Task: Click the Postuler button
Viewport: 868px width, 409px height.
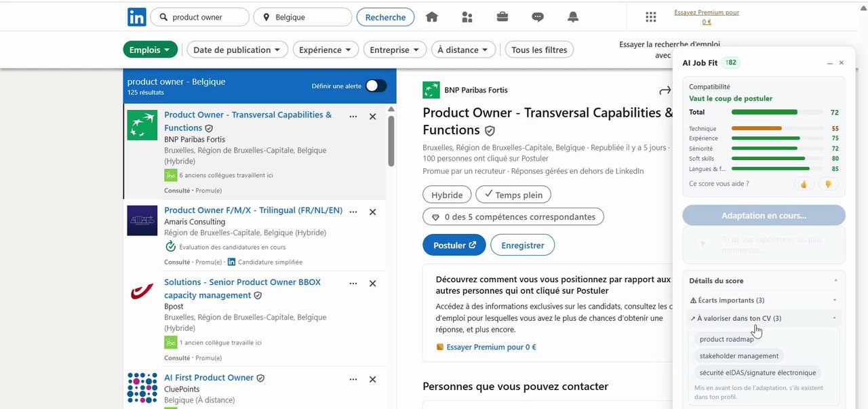Action: point(454,245)
